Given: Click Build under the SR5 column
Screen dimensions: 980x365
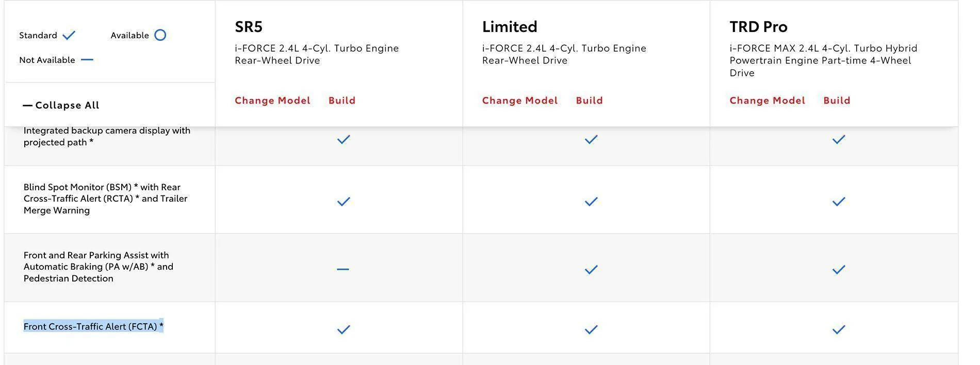Looking at the screenshot, I should [x=342, y=100].
